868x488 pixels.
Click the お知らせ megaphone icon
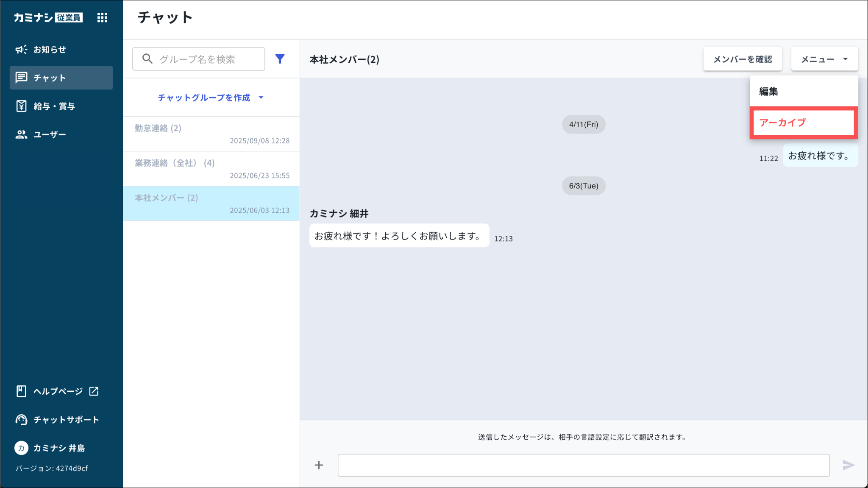point(21,50)
